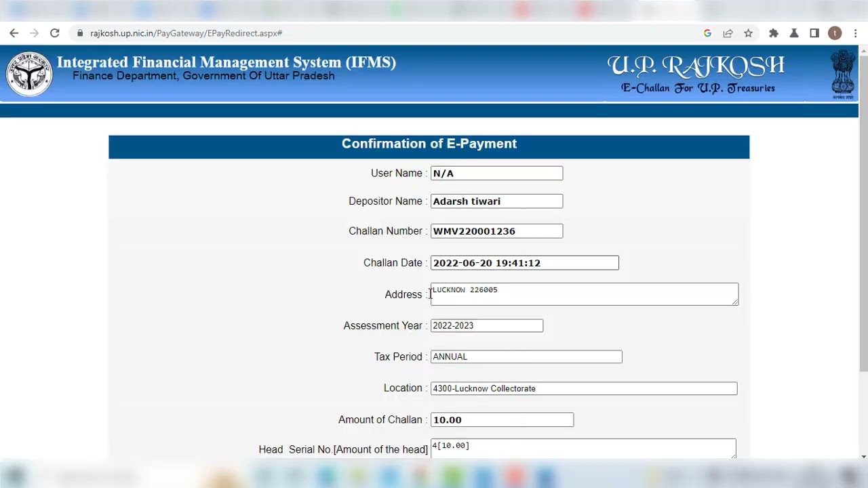The image size is (868, 488).
Task: Click the Depositor Name field Adarsh tiwari
Action: pyautogui.click(x=496, y=201)
